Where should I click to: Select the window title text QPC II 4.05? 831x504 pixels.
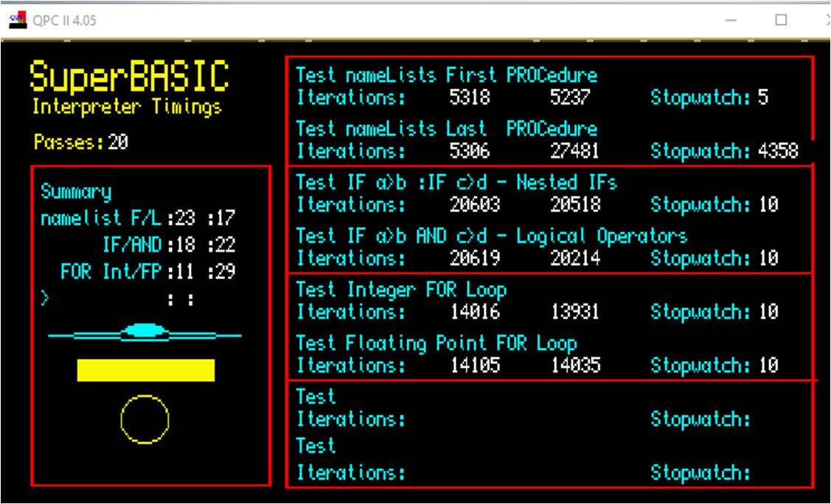65,21
